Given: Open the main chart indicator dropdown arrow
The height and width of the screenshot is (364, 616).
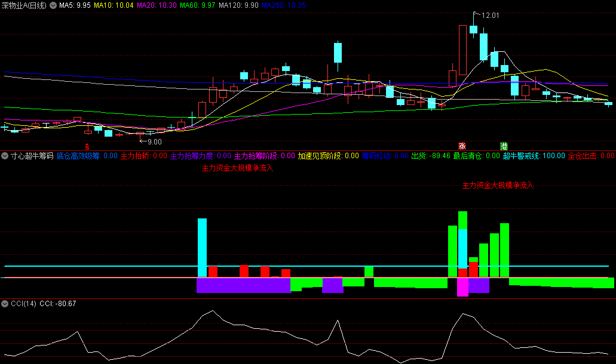Looking at the screenshot, I should (53, 5).
